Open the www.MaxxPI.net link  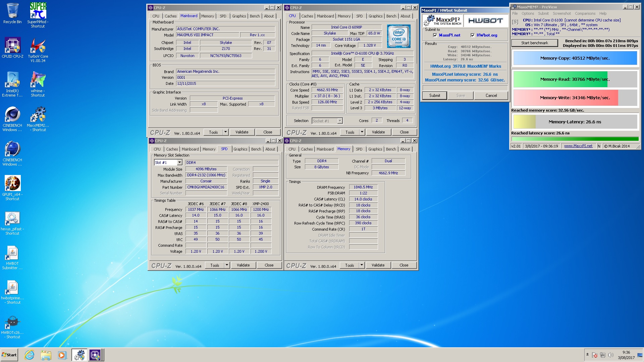click(578, 146)
